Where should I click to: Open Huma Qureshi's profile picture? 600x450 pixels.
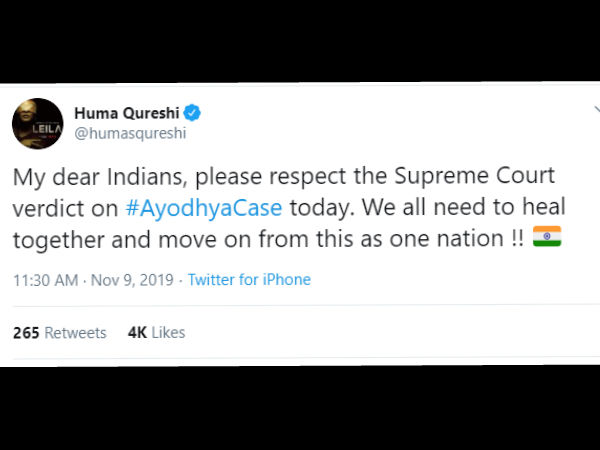[38, 124]
